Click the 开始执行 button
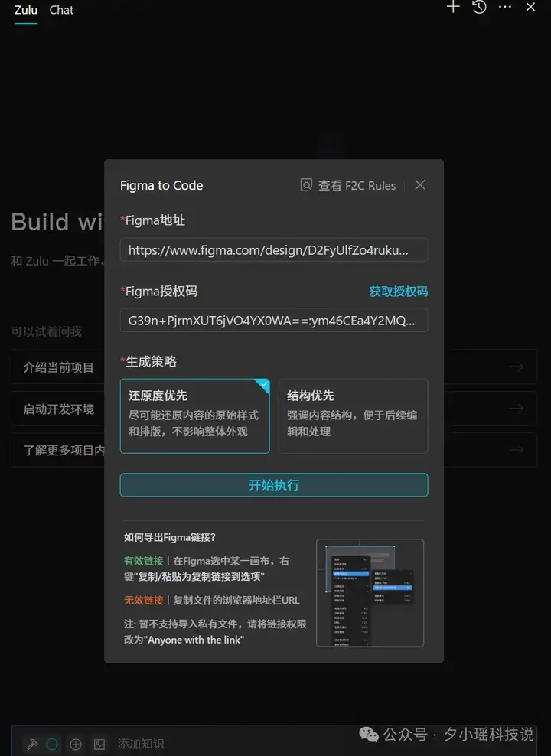Image resolution: width=551 pixels, height=756 pixels. tap(274, 485)
